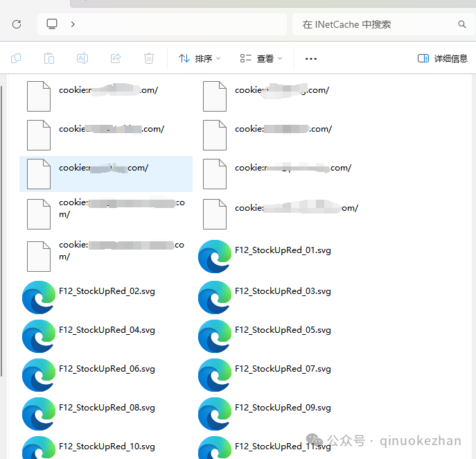Click the file name F12_StockUpRed_07.svg
The height and width of the screenshot is (459, 476).
(283, 369)
